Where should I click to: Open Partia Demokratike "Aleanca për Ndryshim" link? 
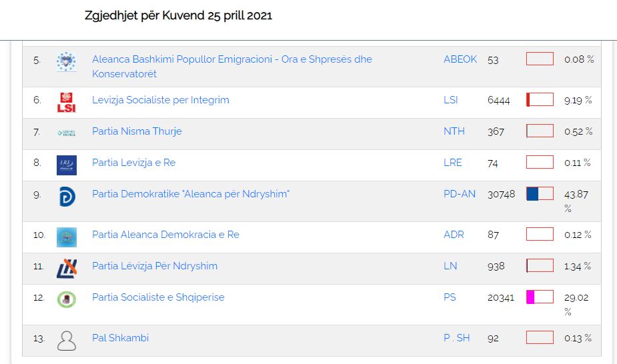[x=191, y=194]
